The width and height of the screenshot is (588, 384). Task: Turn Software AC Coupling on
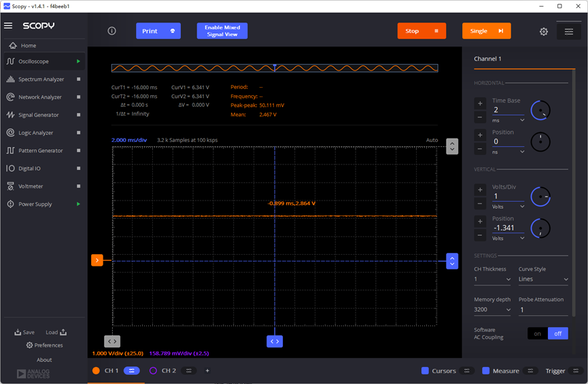[538, 334]
